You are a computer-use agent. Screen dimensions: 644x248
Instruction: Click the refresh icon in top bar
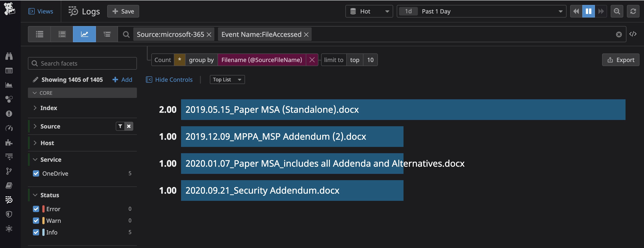coord(633,11)
